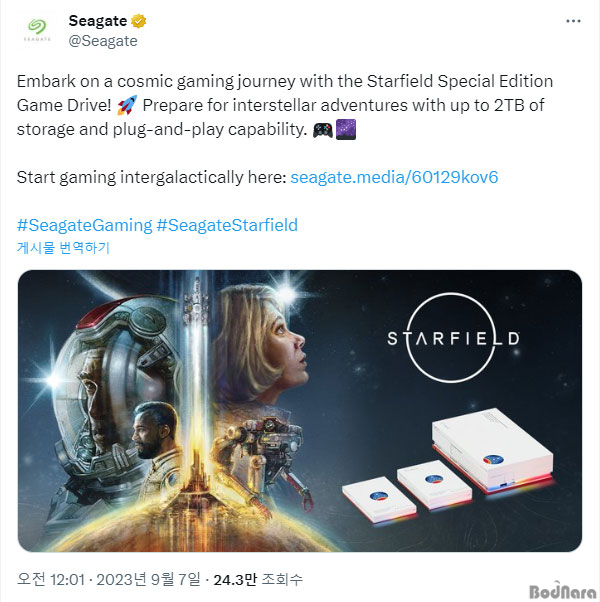Open the three-dot more options menu
Image resolution: width=600 pixels, height=602 pixels.
(x=573, y=21)
